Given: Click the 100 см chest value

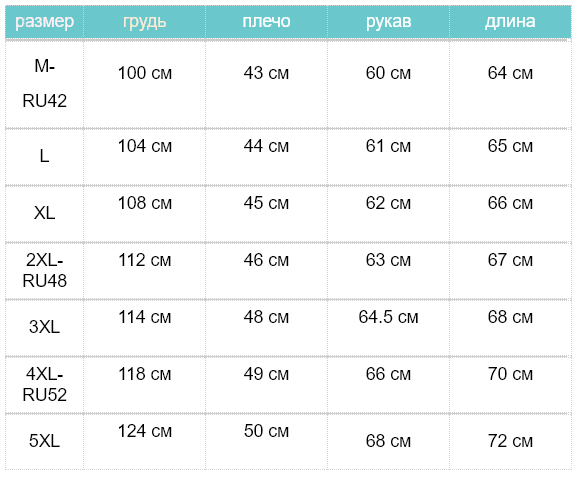Looking at the screenshot, I should pyautogui.click(x=145, y=73).
